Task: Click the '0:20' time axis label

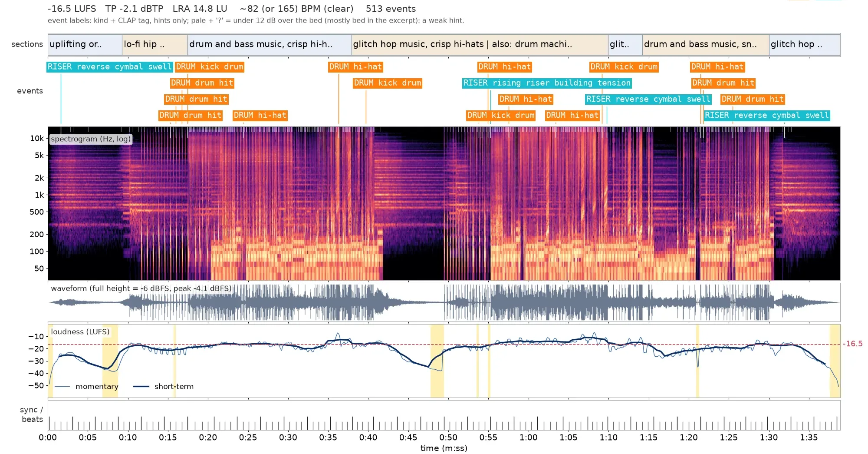Action: pos(208,437)
